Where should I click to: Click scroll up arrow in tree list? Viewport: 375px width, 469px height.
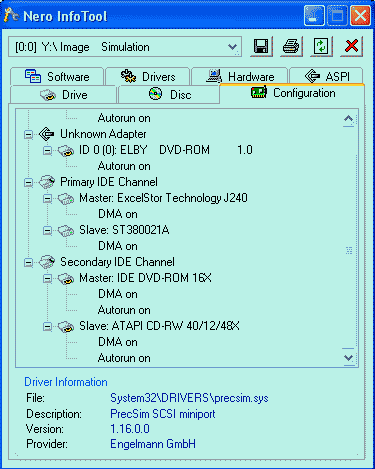tap(349, 120)
